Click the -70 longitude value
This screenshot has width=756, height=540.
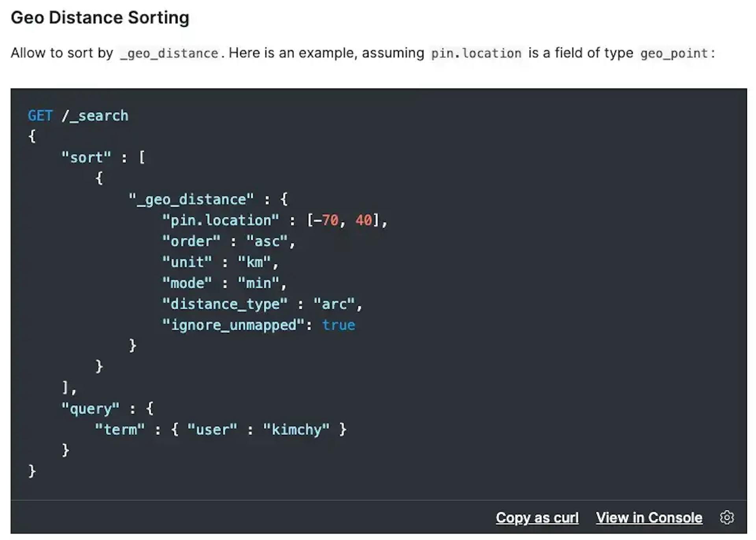click(326, 220)
